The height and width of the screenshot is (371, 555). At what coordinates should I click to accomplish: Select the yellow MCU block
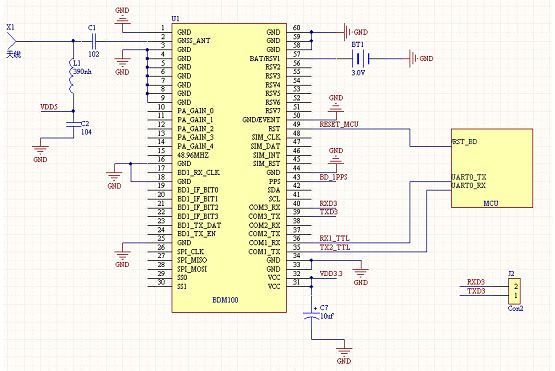tap(492, 168)
